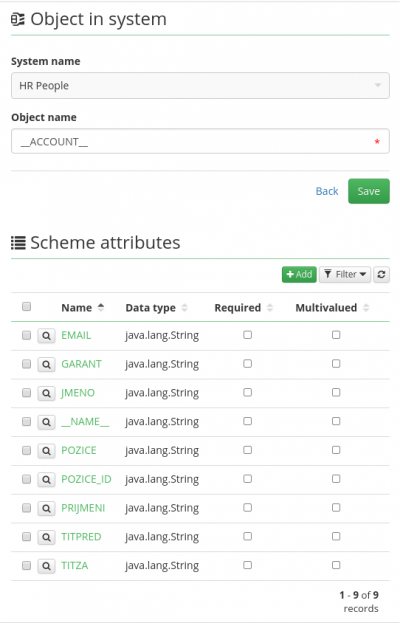Tick the select-all checkbox in table header

click(x=27, y=306)
